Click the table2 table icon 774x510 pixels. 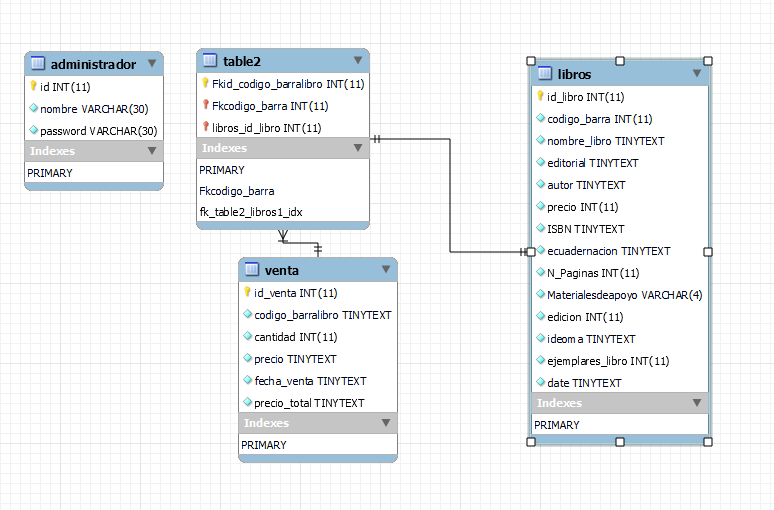coord(210,60)
